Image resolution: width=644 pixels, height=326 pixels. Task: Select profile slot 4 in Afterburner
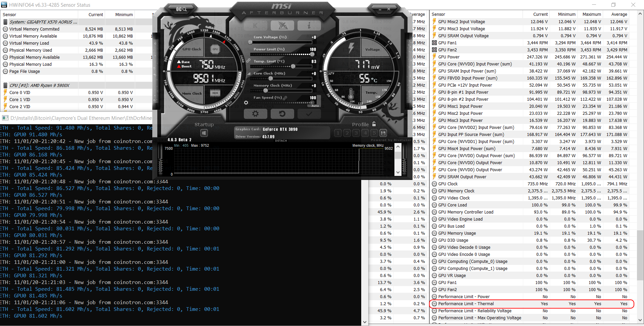365,133
